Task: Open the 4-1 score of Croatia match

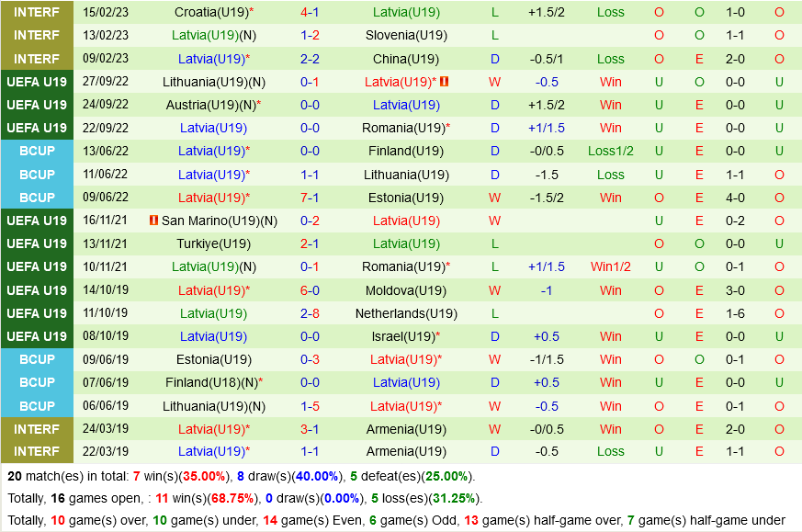Action: tap(310, 12)
